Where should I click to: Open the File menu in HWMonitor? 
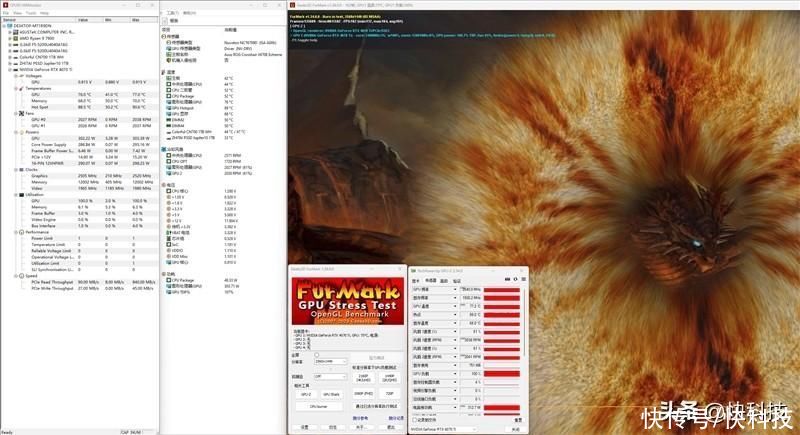[x=6, y=13]
